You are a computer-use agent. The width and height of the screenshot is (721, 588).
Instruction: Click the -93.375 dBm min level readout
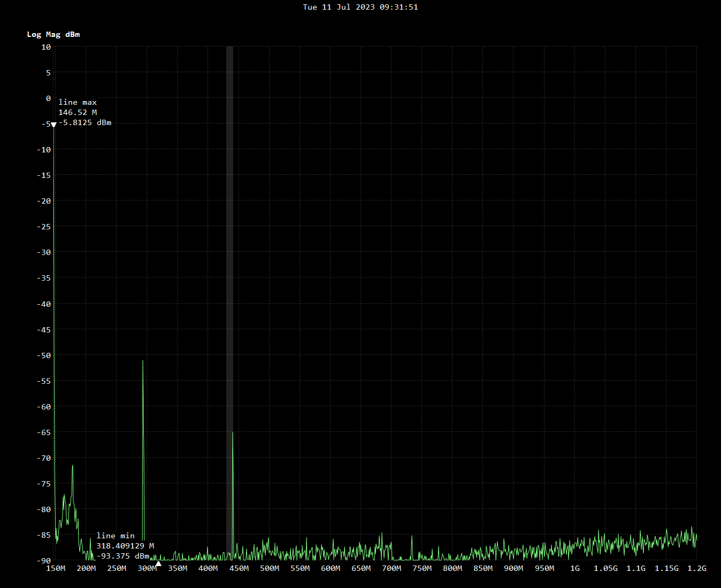(x=123, y=556)
